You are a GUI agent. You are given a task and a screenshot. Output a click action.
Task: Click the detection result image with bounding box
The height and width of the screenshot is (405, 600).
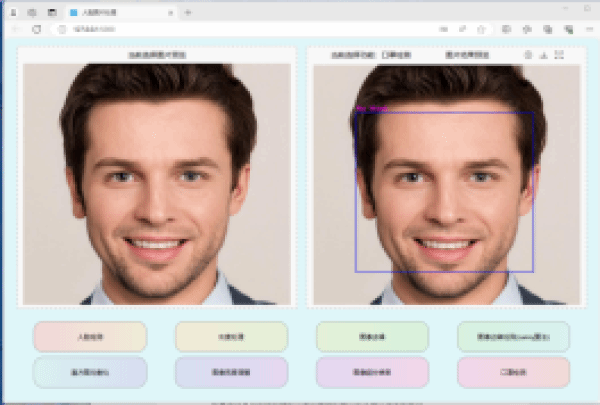[x=445, y=185]
